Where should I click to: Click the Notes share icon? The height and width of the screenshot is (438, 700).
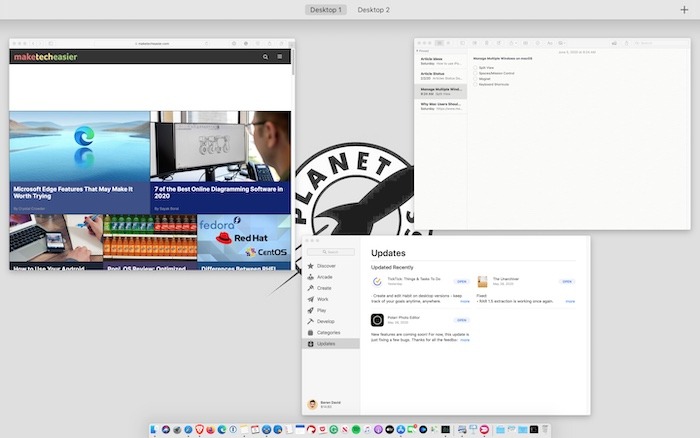pos(627,43)
